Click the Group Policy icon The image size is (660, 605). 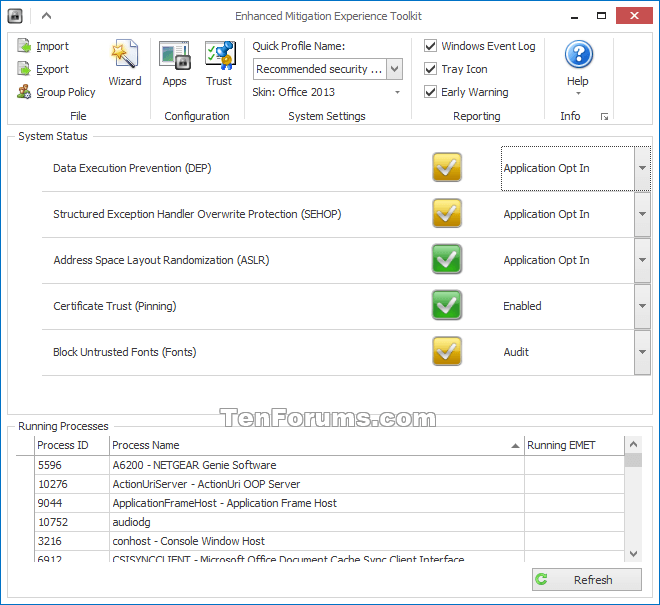tap(24, 91)
